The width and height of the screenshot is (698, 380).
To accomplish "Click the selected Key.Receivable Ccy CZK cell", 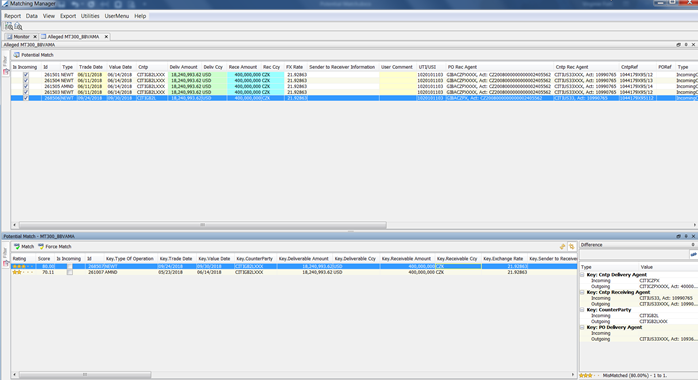I will pos(458,266).
